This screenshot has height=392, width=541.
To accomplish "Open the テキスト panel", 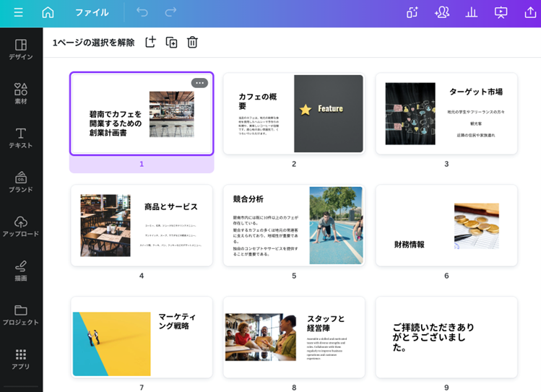I will click(x=21, y=138).
